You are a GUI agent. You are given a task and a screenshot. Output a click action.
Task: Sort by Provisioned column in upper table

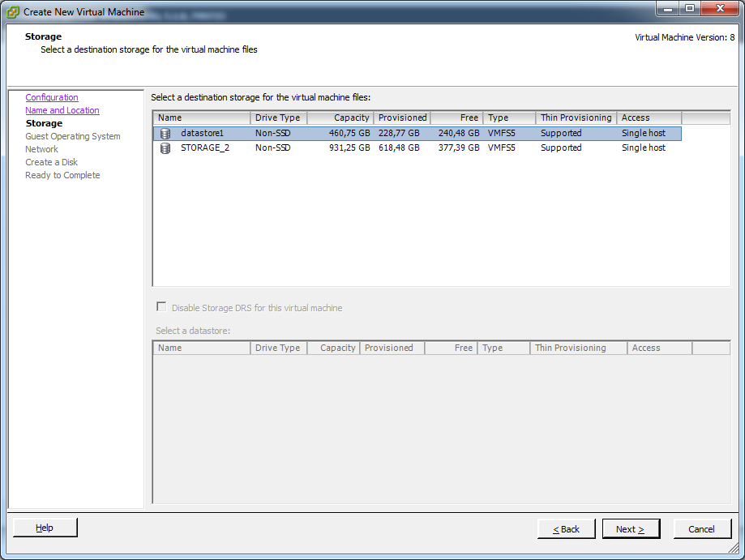[x=402, y=118]
